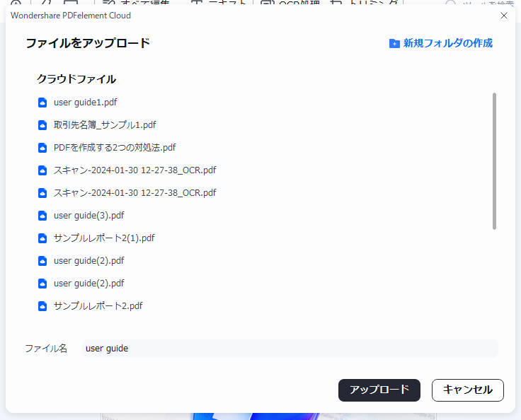Click the cloud file list scrollbar
This screenshot has width=521, height=420.
[x=494, y=161]
